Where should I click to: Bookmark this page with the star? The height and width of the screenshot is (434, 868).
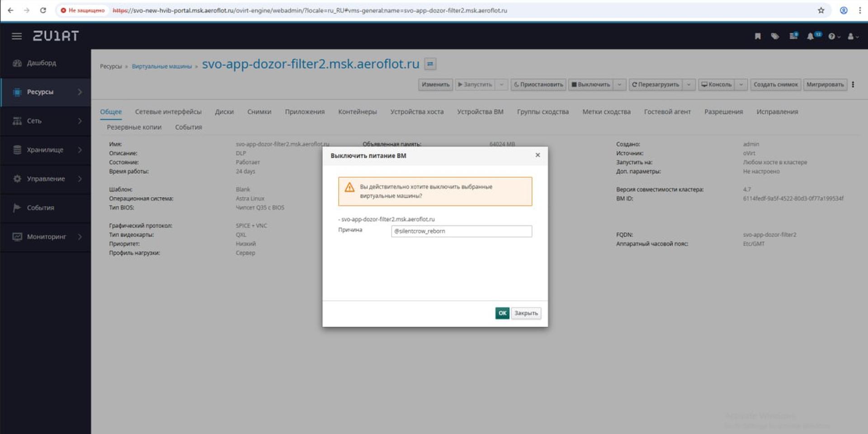(x=821, y=10)
